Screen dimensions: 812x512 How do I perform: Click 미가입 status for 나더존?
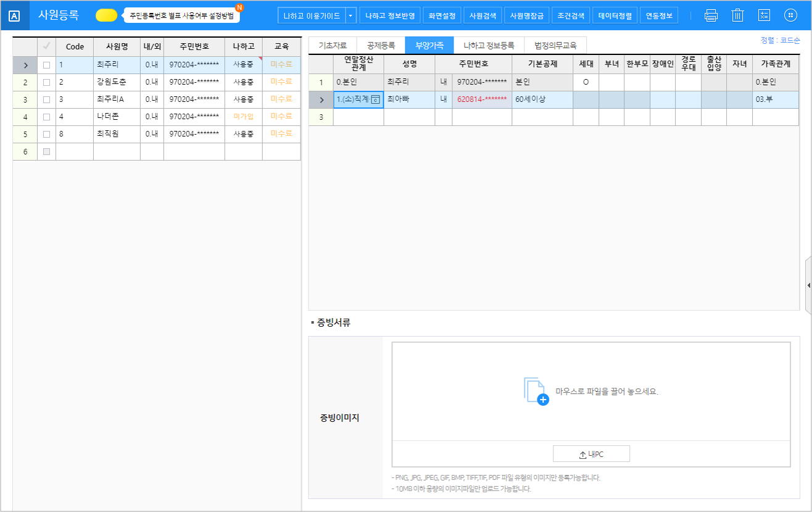243,116
